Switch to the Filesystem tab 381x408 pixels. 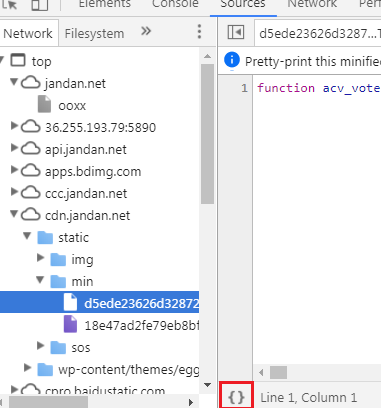(x=94, y=33)
